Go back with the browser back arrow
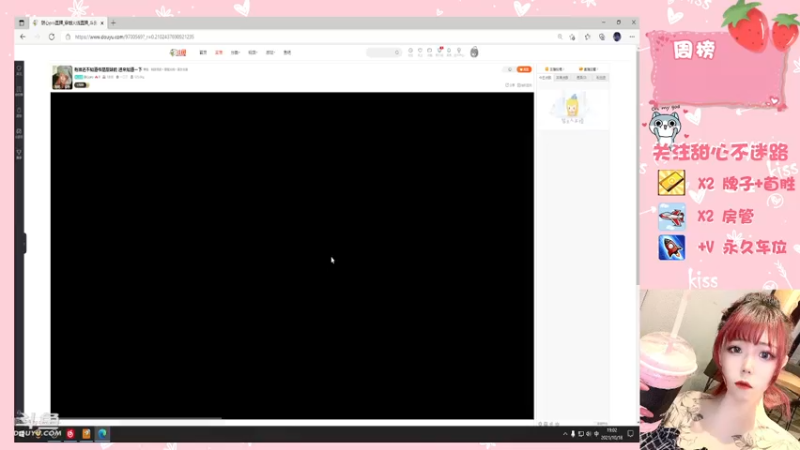 22,37
